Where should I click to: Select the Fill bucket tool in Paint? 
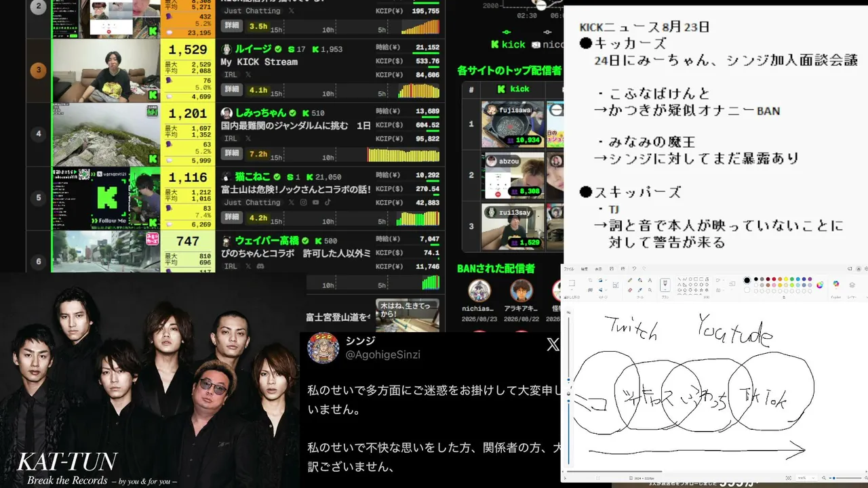click(x=640, y=280)
